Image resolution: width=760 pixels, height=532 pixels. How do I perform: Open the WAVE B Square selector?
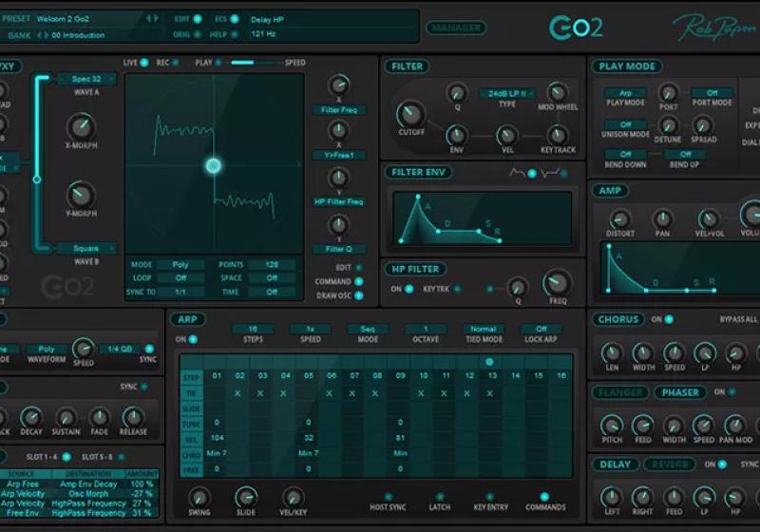point(86,249)
